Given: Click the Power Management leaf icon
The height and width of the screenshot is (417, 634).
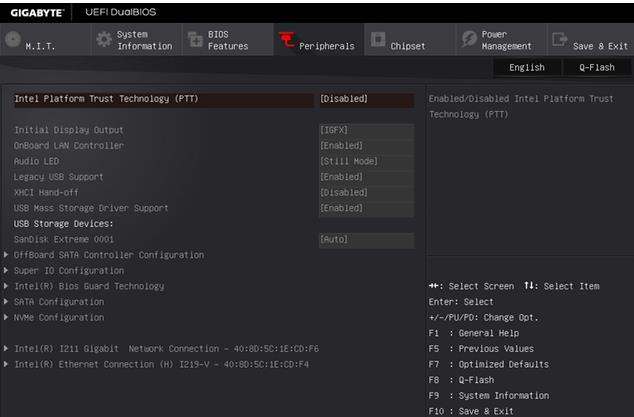Looking at the screenshot, I should (x=468, y=40).
